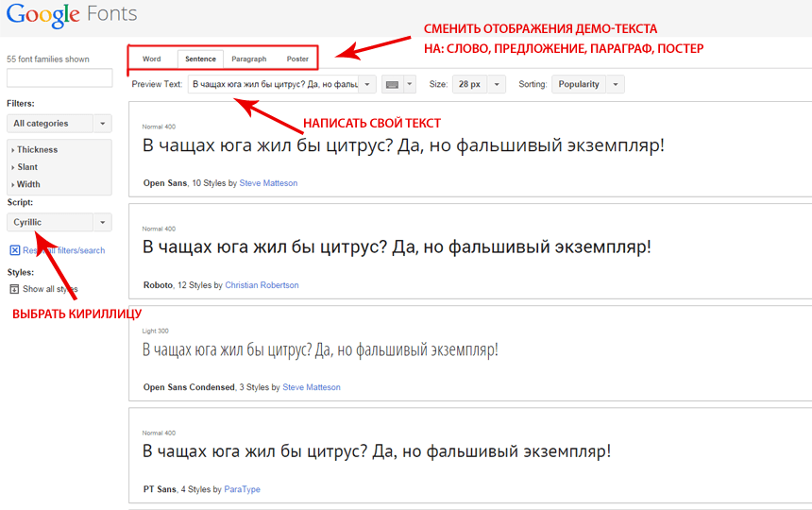Click the virtual keyboard icon
Image resolution: width=812 pixels, height=510 pixels.
point(392,84)
